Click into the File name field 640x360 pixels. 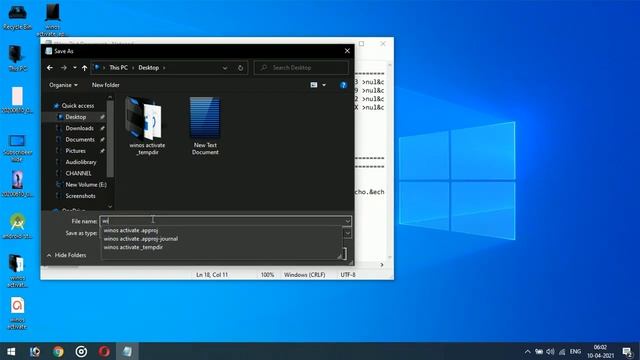click(222, 221)
